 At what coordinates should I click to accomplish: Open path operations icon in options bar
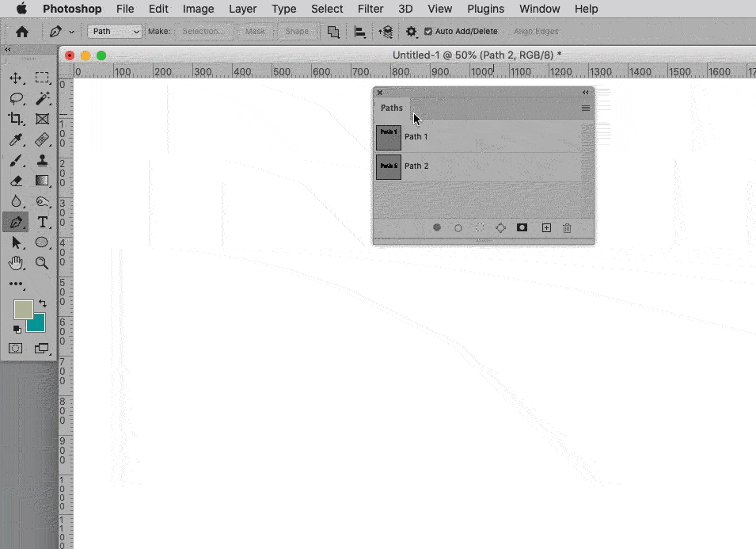[333, 32]
